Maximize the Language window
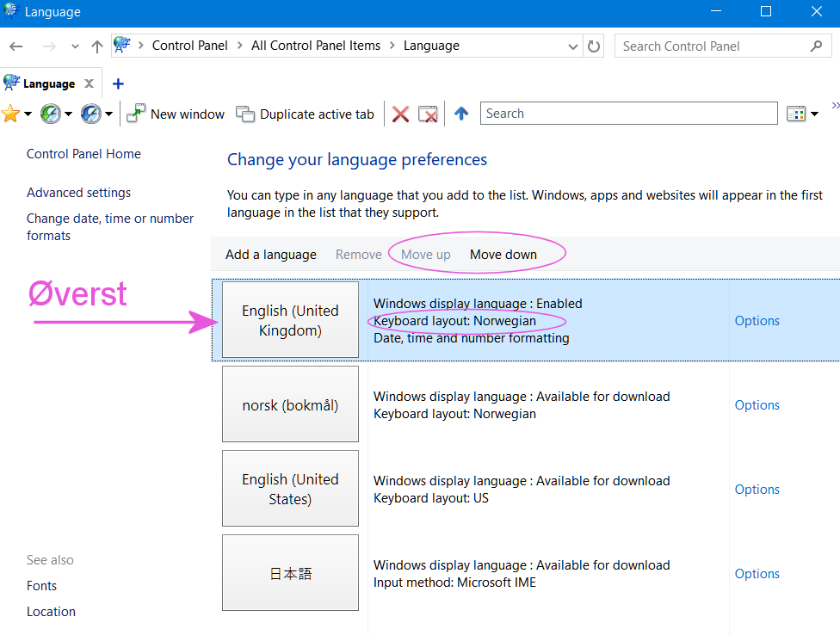The image size is (840, 635). (766, 11)
